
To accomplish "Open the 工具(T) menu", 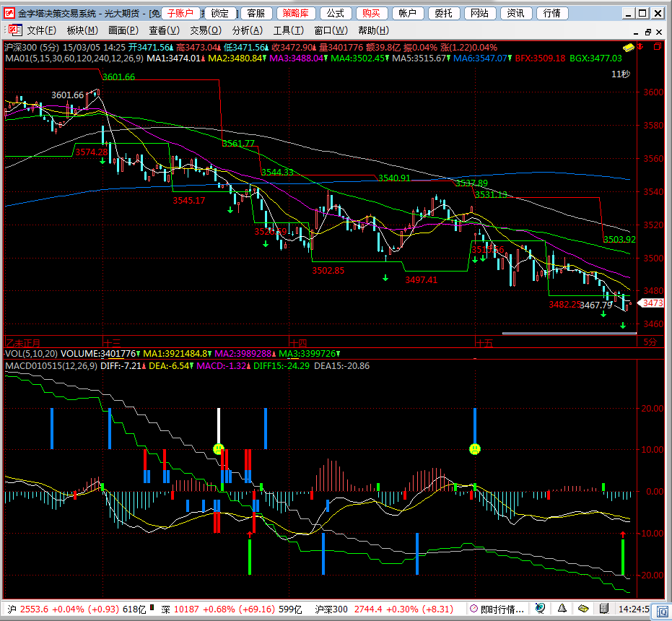I will (x=288, y=30).
